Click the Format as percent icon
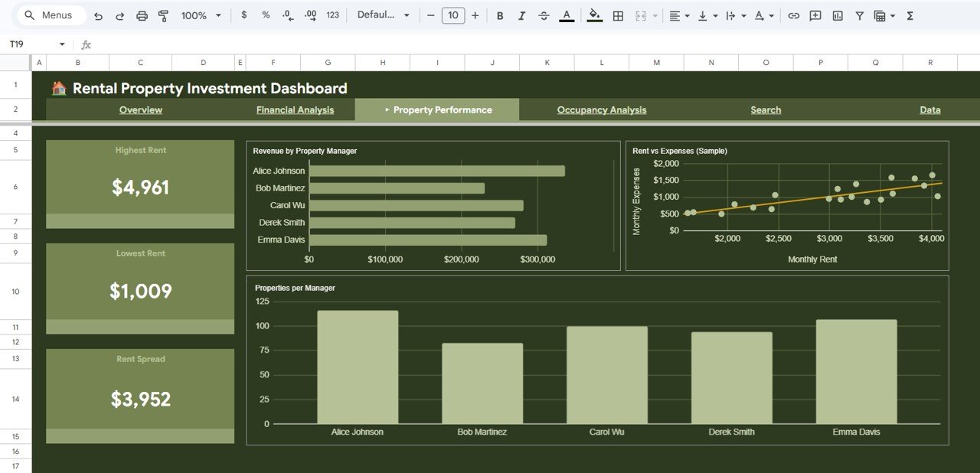 pyautogui.click(x=266, y=15)
